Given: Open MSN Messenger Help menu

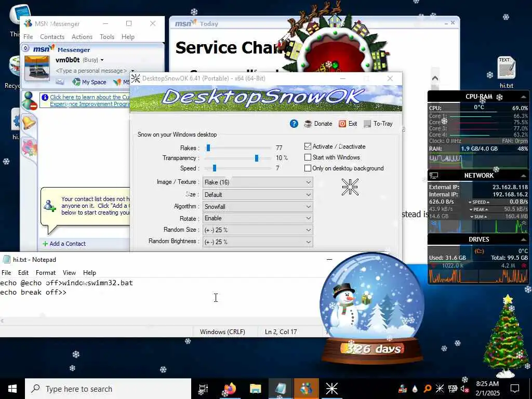Looking at the screenshot, I should pos(128,37).
